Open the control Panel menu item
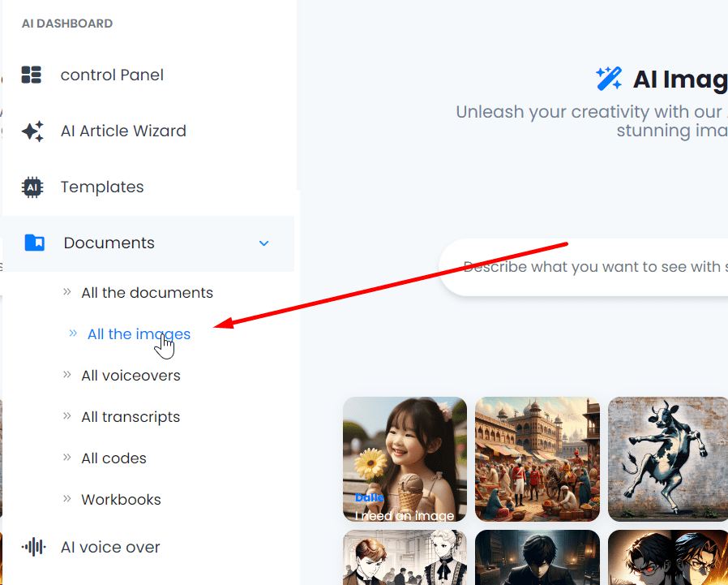This screenshot has height=585, width=728. click(112, 75)
